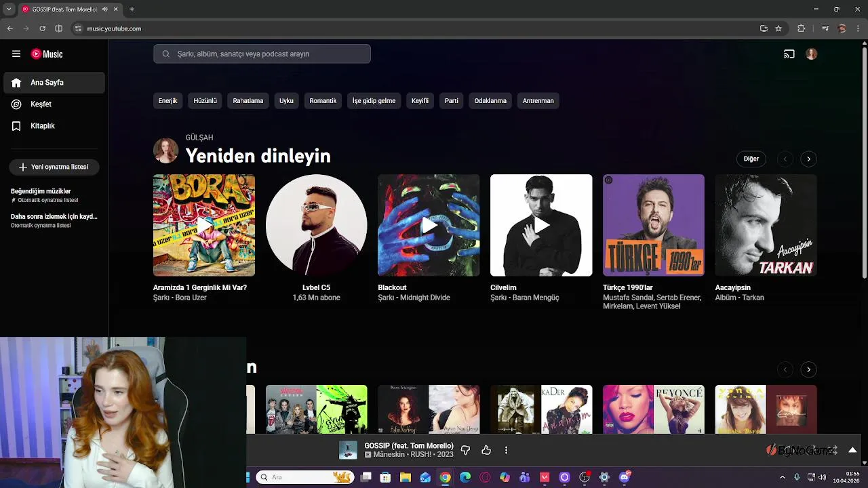Open the Cast to device icon

click(789, 54)
